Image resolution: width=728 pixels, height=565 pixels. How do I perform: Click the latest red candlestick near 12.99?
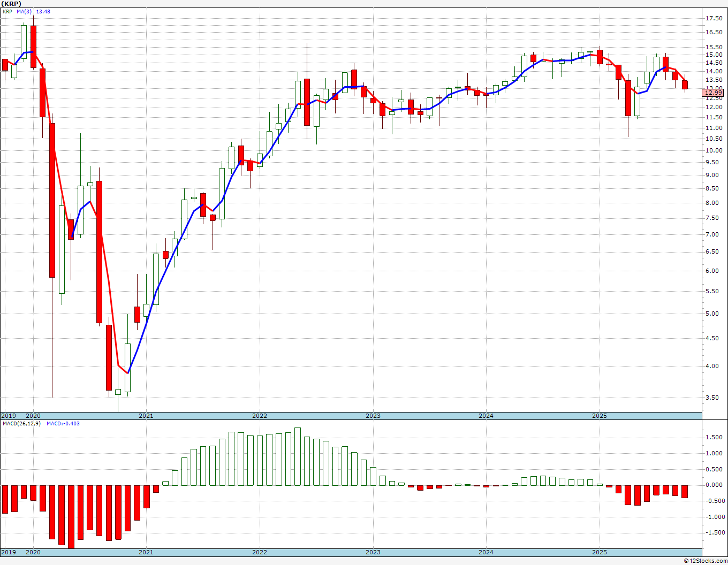pyautogui.click(x=685, y=85)
